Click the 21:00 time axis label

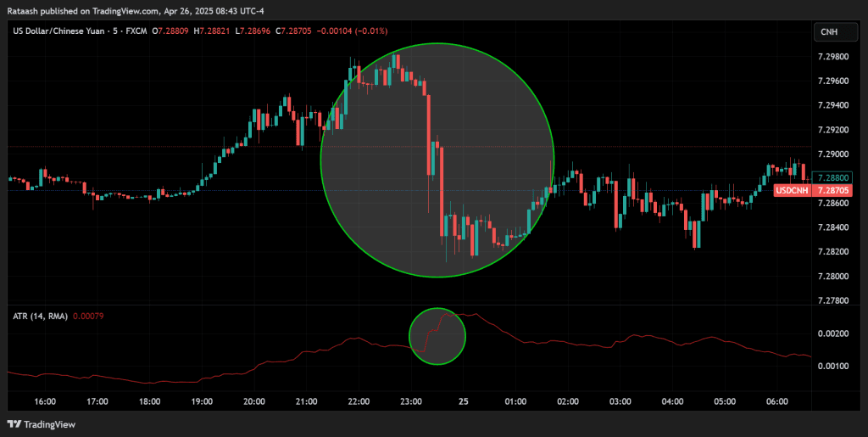click(x=306, y=401)
